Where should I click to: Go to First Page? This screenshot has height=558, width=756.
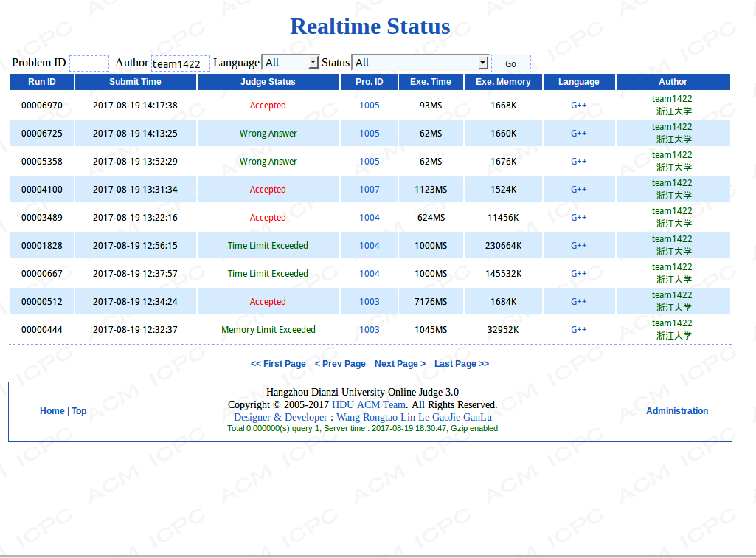[x=278, y=364]
